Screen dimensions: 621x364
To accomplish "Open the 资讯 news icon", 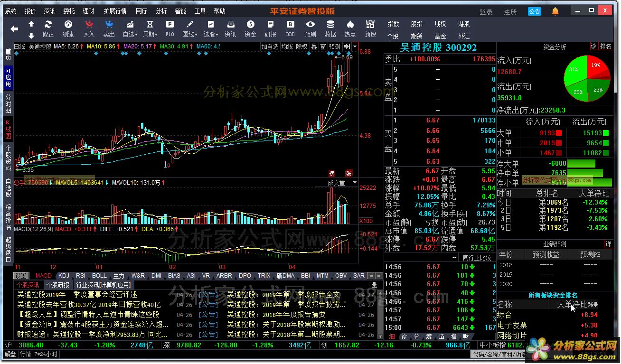I will [x=230, y=28].
